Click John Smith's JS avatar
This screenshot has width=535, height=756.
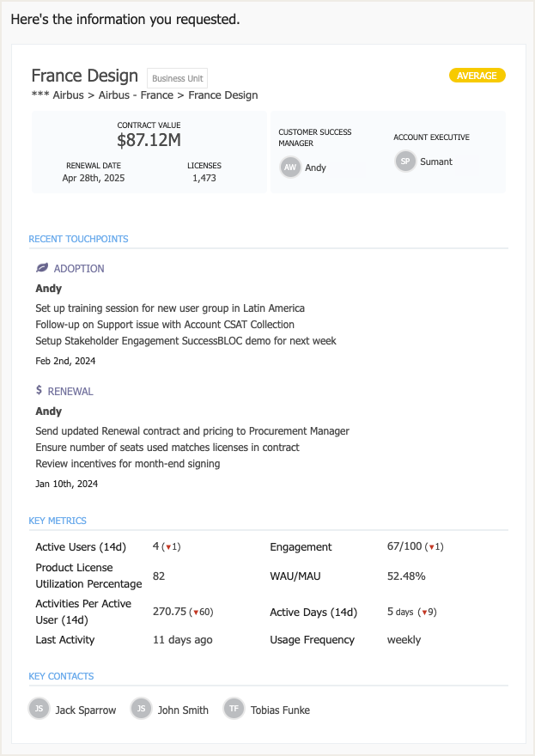[x=141, y=709]
